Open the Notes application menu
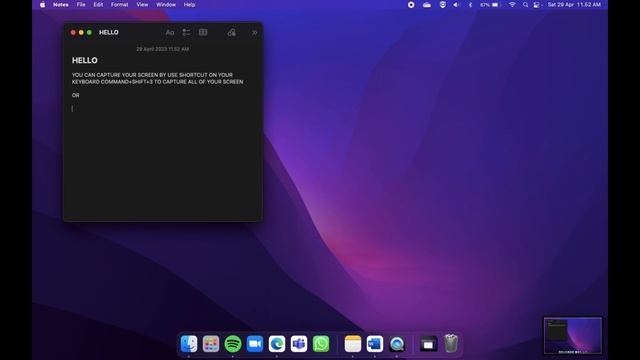Viewport: 640px width, 360px height. click(x=61, y=4)
